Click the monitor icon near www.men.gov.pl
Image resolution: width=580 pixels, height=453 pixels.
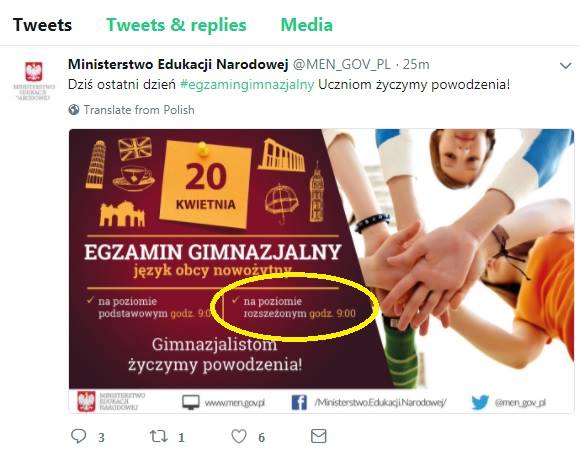coord(191,402)
